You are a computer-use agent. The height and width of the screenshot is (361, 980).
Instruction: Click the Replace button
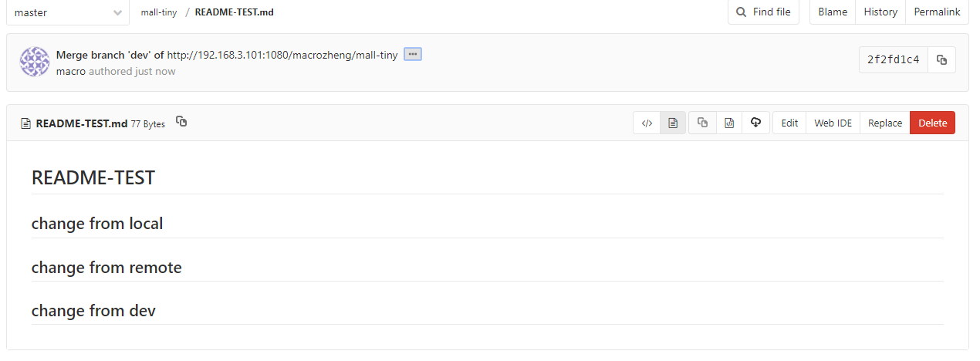[884, 123]
